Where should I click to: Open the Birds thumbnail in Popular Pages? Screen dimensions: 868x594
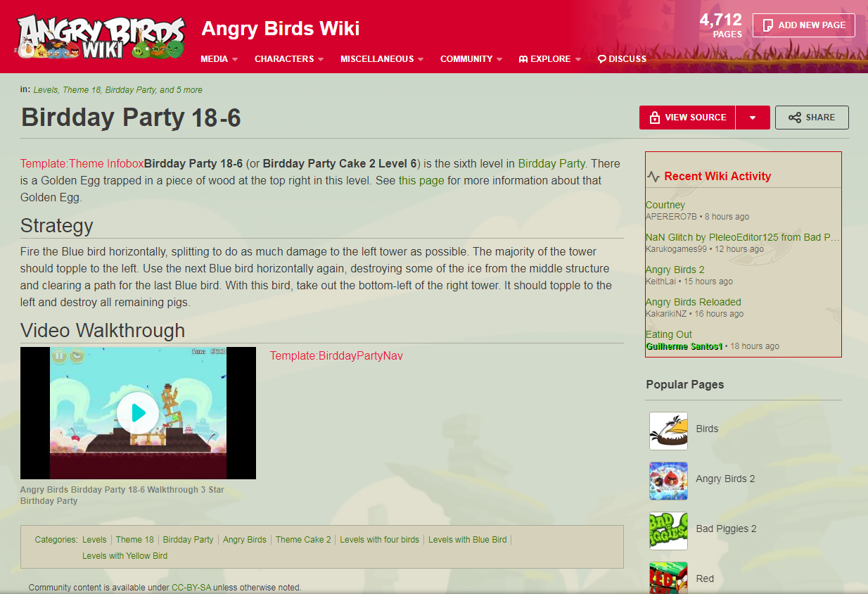668,431
